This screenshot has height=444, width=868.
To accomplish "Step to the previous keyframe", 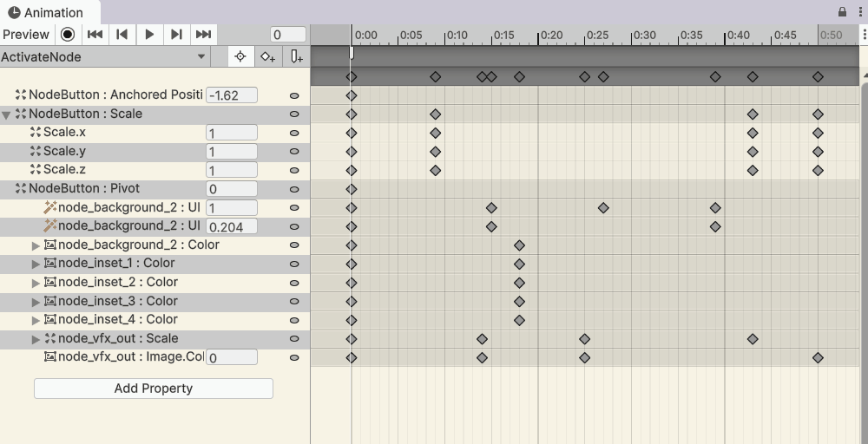I will tap(122, 35).
